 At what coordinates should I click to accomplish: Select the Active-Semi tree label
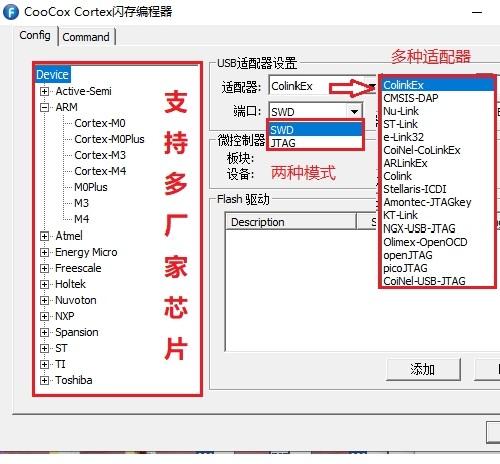click(x=83, y=91)
